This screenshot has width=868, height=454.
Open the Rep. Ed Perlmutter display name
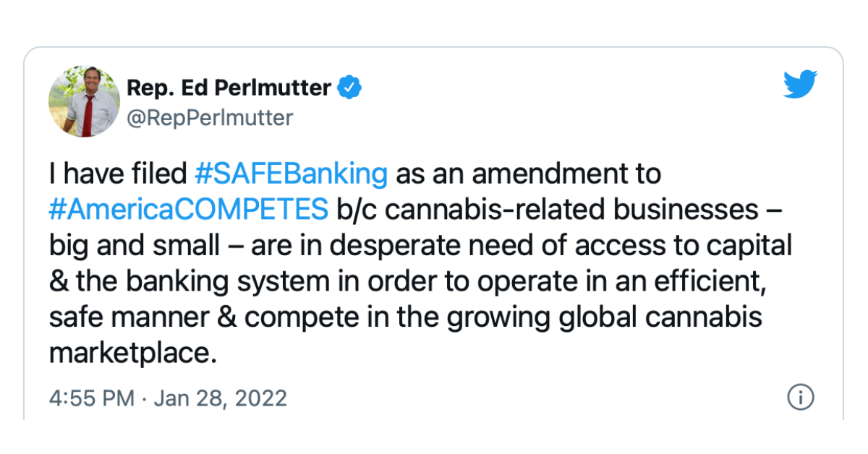[x=229, y=87]
